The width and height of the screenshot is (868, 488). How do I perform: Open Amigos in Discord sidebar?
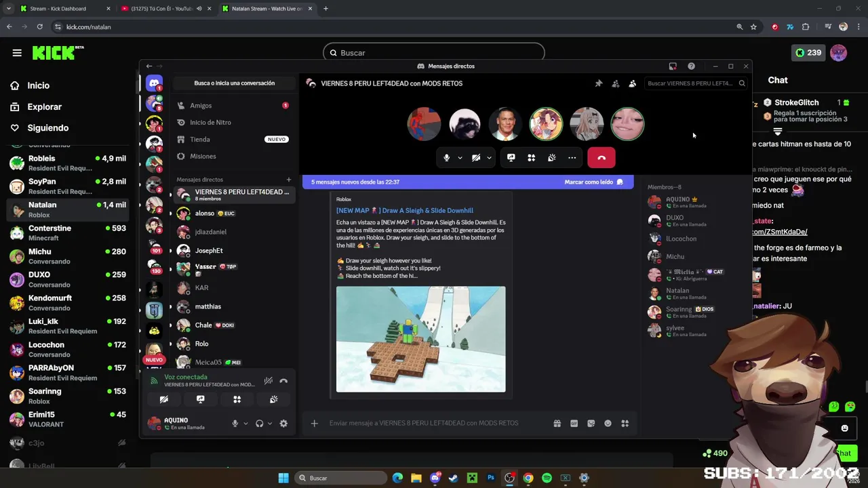coord(233,106)
